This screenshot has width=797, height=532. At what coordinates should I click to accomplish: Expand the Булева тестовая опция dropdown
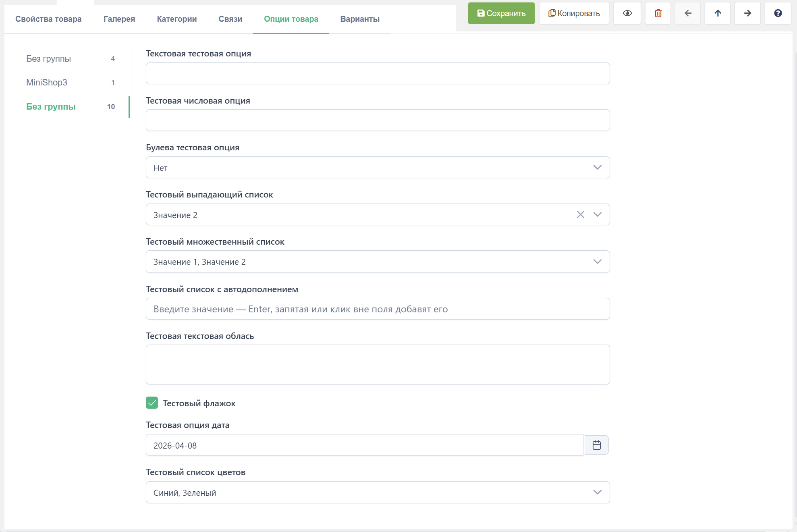[x=597, y=167]
